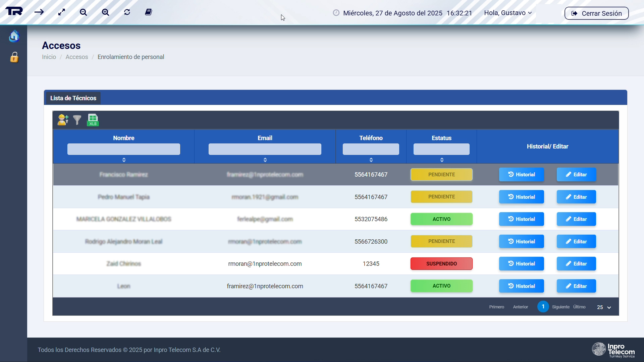Open the manual book icon
Screen dimensions: 644x362
pyautogui.click(x=149, y=12)
